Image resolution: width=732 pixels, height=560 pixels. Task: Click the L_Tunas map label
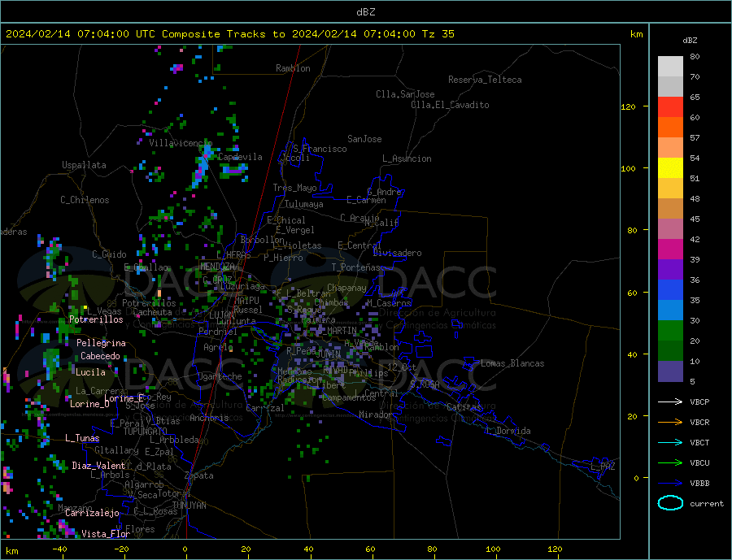pos(82,438)
